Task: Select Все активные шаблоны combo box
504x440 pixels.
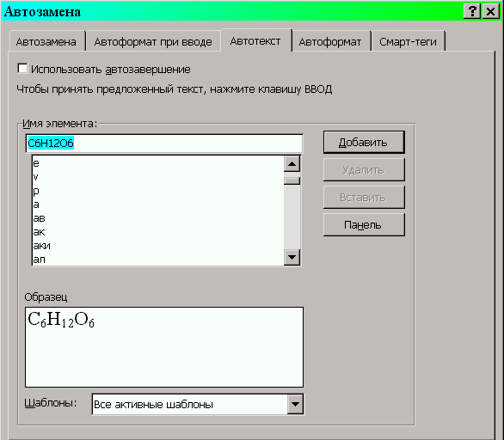Action: 198,404
